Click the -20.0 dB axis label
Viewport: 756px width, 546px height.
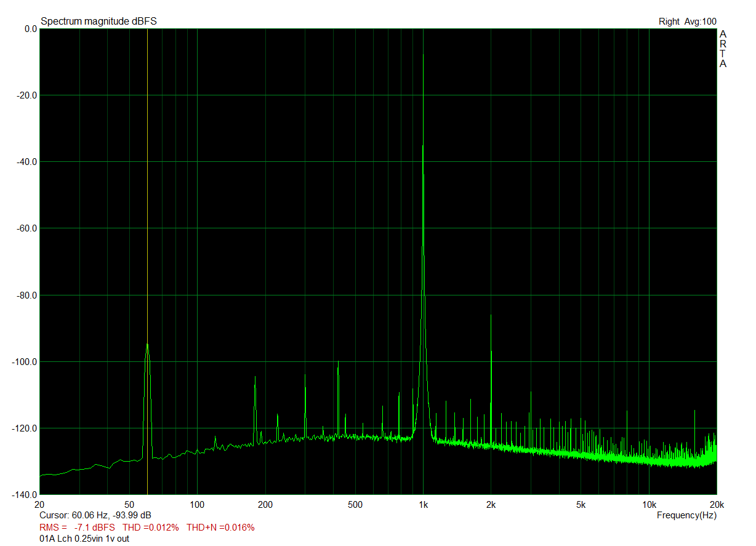point(26,95)
